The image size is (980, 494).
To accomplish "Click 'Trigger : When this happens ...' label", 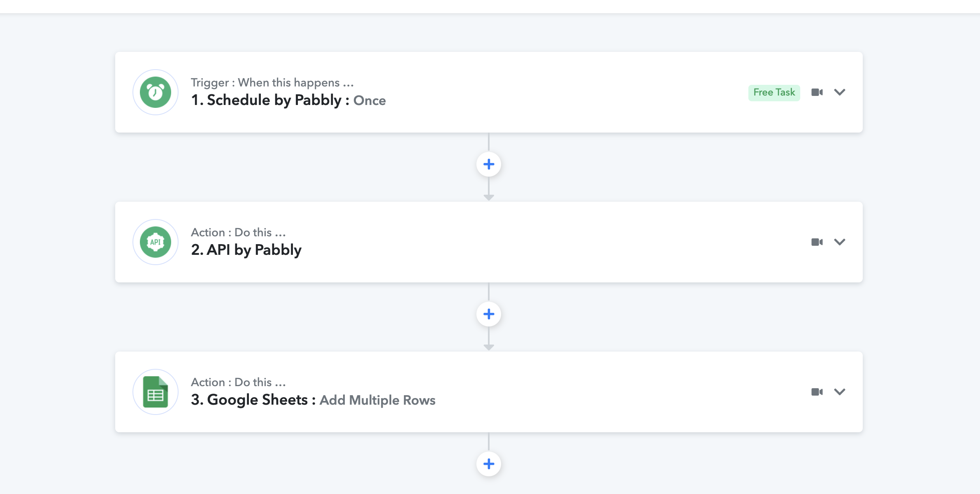I will pos(272,83).
